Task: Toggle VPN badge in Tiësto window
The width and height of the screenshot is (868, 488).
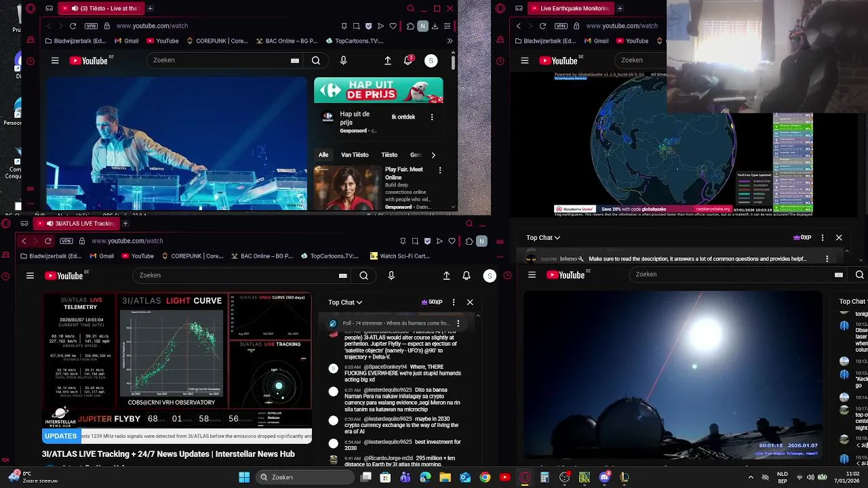Action: point(92,26)
